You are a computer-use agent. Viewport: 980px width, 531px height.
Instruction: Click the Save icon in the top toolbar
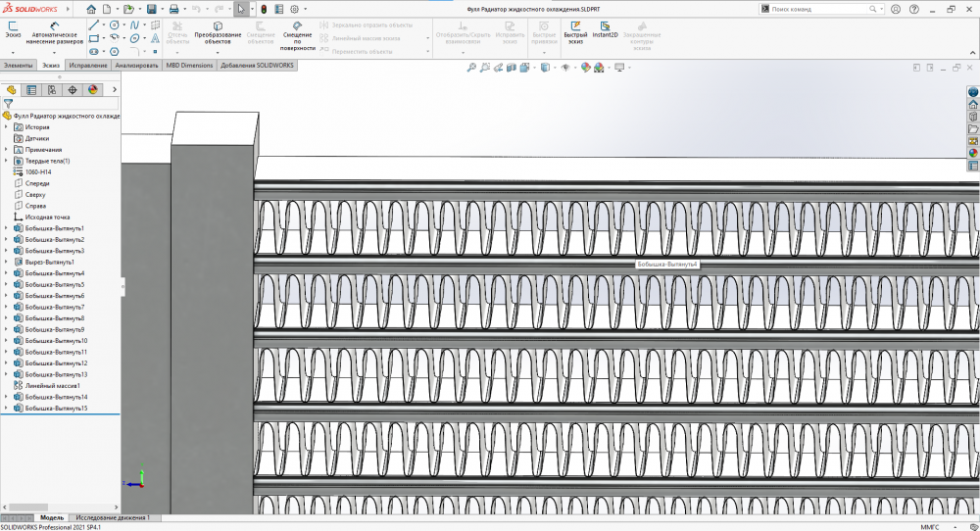click(x=150, y=9)
